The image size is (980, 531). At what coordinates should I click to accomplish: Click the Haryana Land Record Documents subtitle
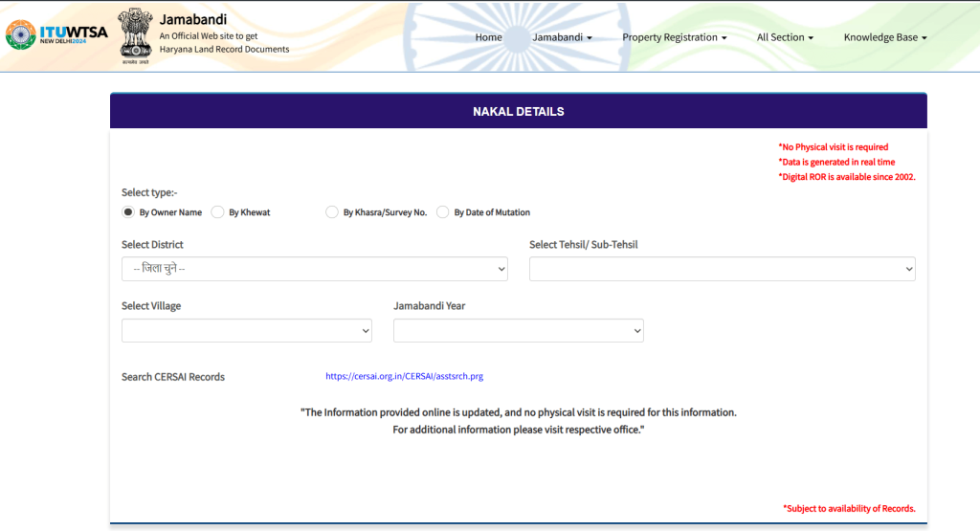pyautogui.click(x=224, y=49)
